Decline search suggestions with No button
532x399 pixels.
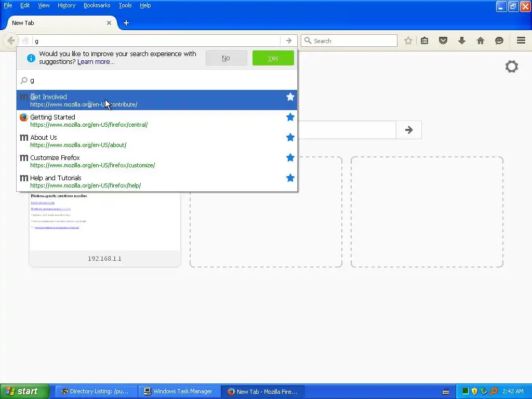226,58
